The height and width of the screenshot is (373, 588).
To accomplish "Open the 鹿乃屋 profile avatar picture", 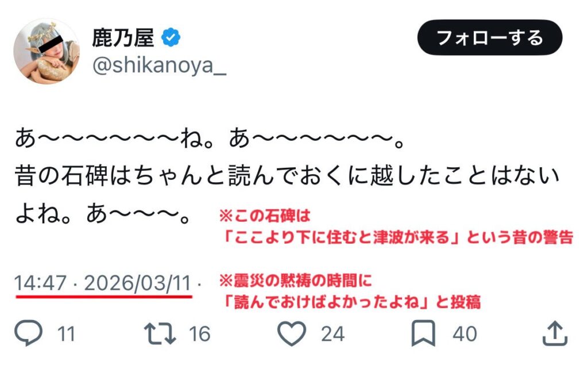I will click(x=47, y=51).
